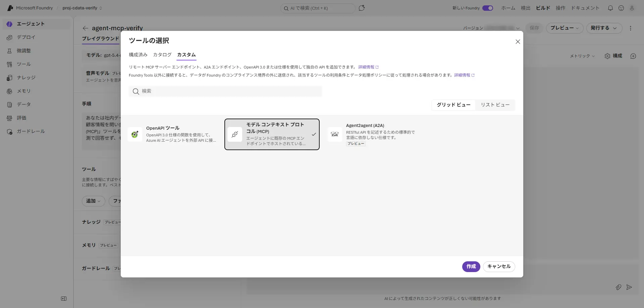Expand the proj-cdata-verify project dropdown
The height and width of the screenshot is (308, 644).
[82, 8]
